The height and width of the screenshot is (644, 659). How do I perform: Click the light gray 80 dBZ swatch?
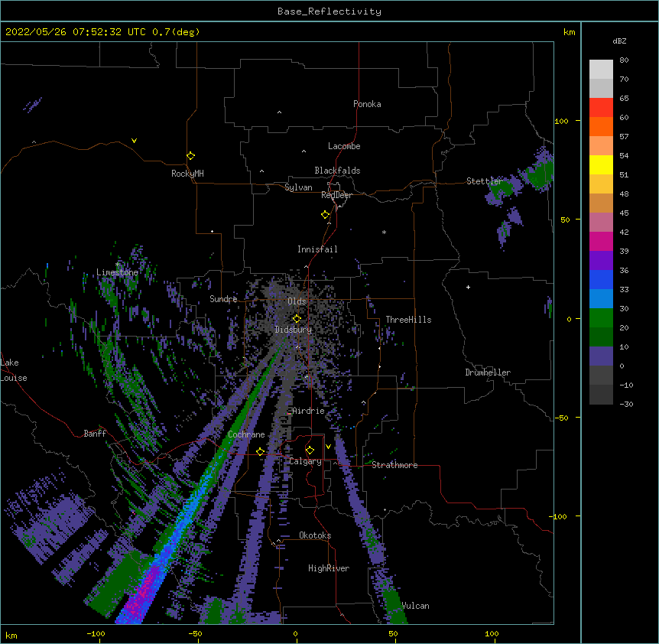coord(601,69)
